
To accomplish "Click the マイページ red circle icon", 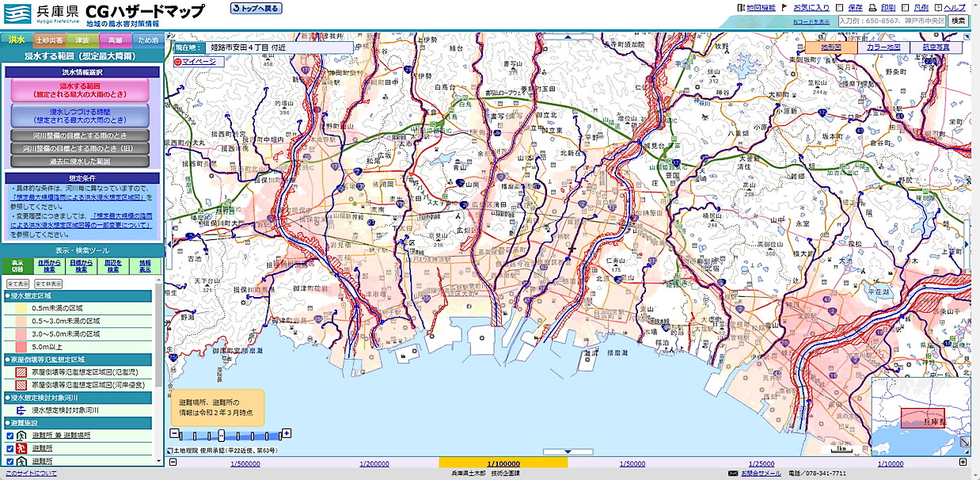I will click(x=177, y=61).
